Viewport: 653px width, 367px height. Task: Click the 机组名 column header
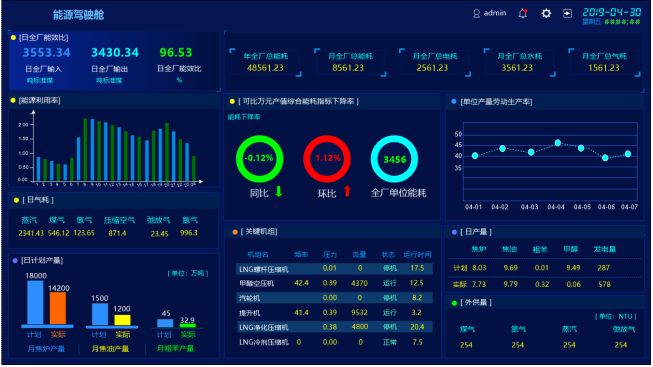click(258, 255)
